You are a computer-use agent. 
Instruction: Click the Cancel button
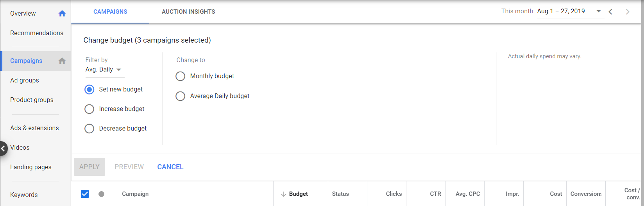click(170, 167)
